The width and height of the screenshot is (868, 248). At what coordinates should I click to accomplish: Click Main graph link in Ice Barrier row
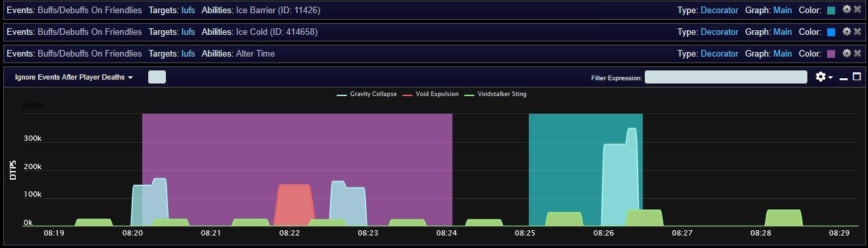[782, 11]
